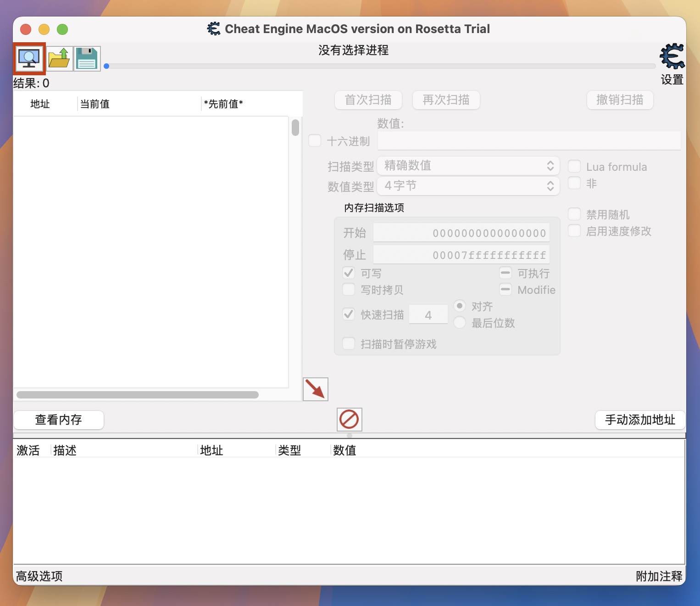Click the results list horizontal scrollbar
The width and height of the screenshot is (700, 606).
[x=138, y=395]
